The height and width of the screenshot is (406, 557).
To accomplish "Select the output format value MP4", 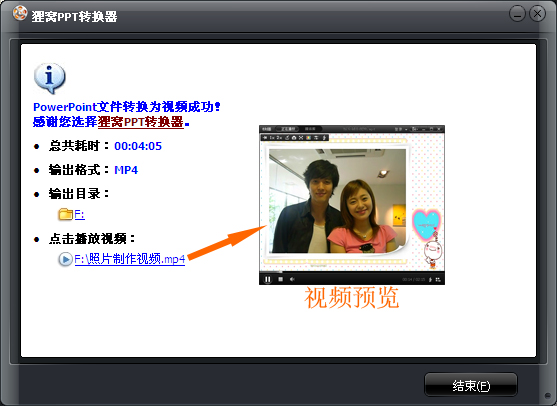I will 126,170.
